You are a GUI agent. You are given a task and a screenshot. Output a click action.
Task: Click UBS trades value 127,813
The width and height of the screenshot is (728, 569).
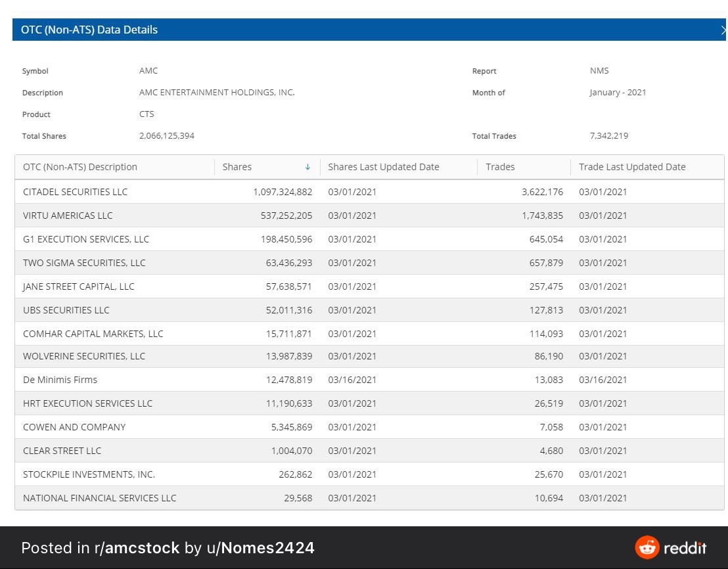pyautogui.click(x=546, y=310)
